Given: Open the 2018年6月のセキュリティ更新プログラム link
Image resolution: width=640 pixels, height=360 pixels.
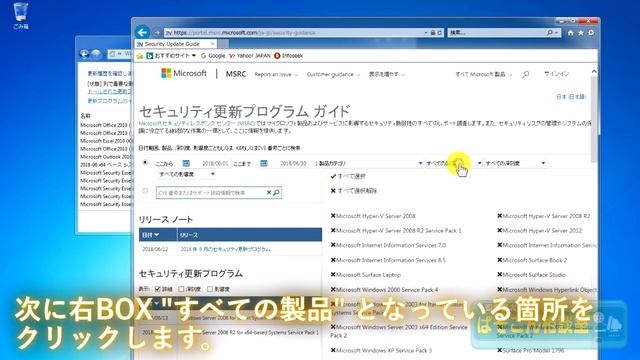Looking at the screenshot, I should coord(225,249).
